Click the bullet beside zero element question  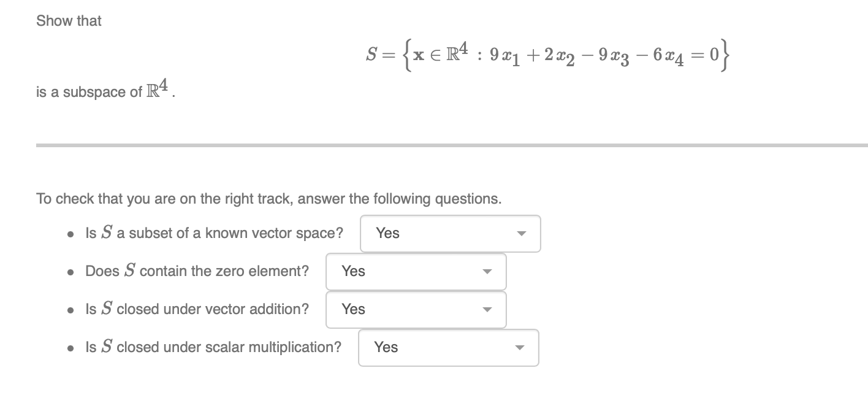tap(70, 273)
